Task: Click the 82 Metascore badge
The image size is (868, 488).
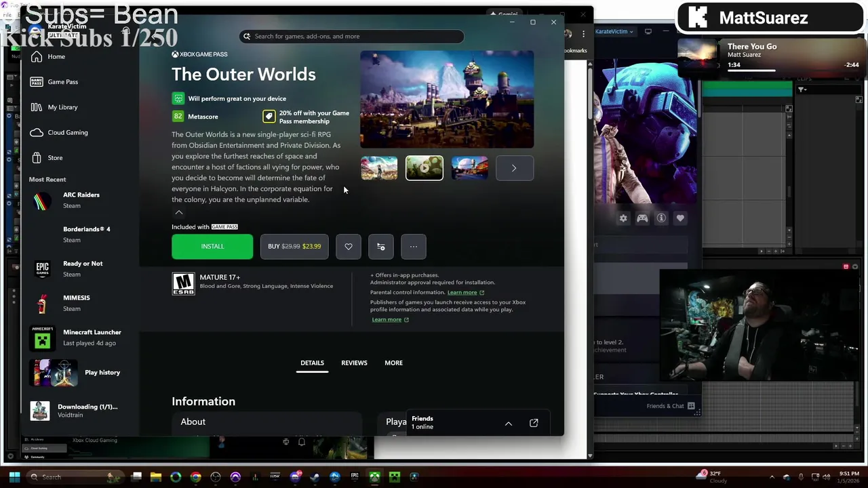Action: (x=178, y=117)
